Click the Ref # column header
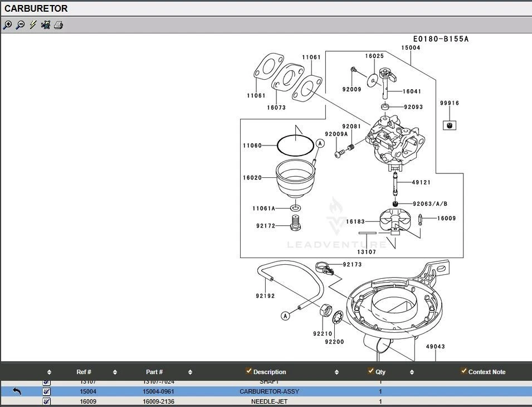The height and width of the screenshot is (407, 532). (x=84, y=372)
